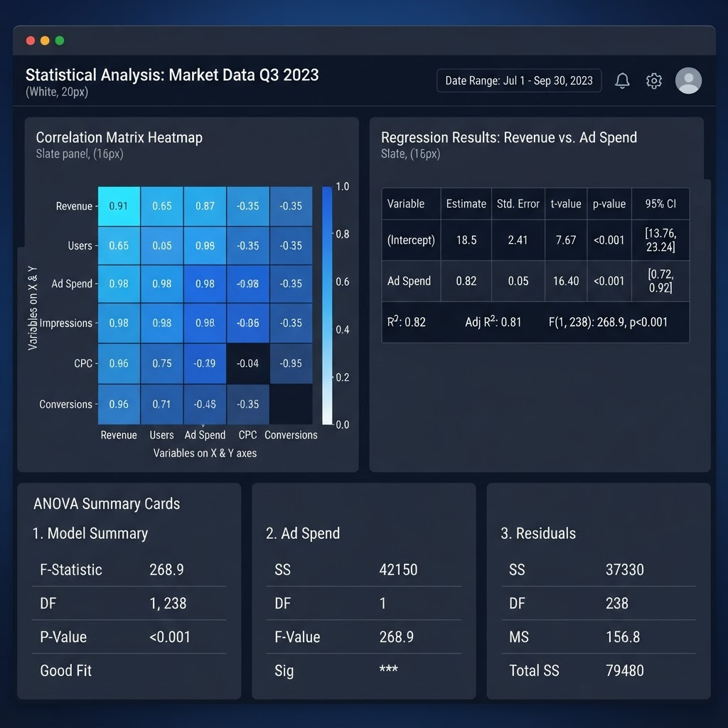Image resolution: width=728 pixels, height=728 pixels.
Task: Click the "***" significance value
Action: pos(389,669)
